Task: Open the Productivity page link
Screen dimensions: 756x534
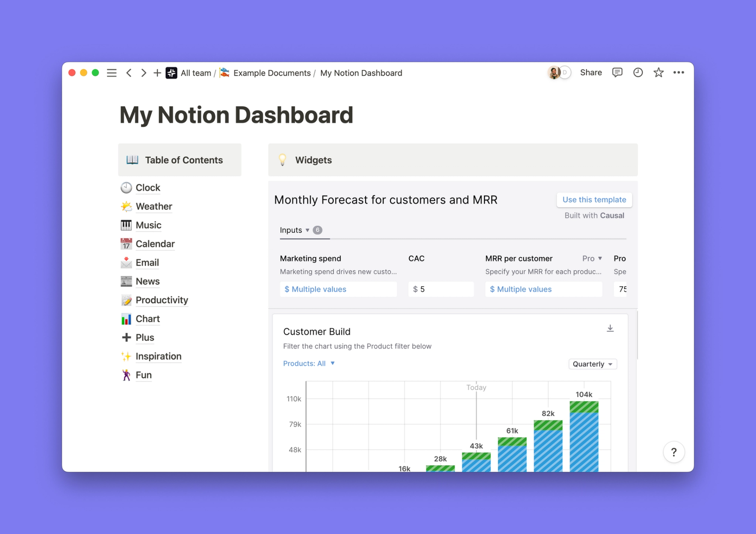Action: coord(162,300)
